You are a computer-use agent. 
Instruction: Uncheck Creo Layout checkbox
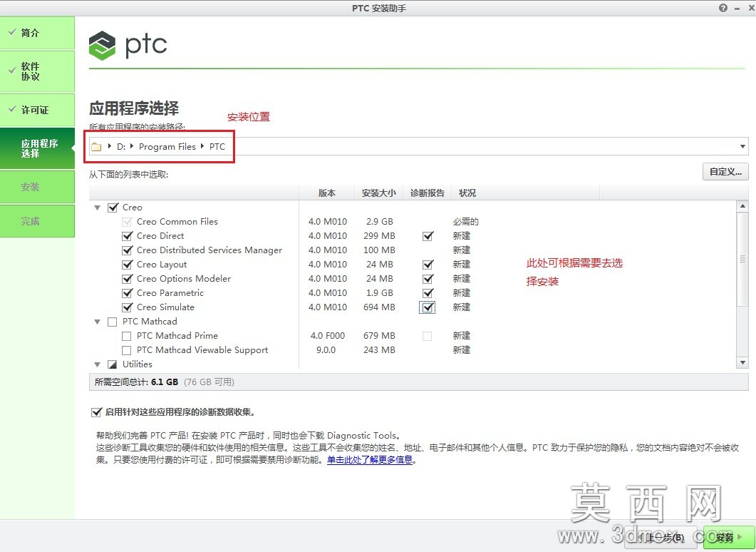coord(128,265)
